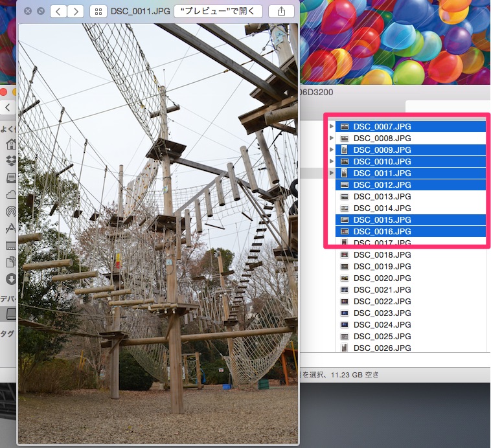
Task: Expand the triangle beside DSC_0007.JPG
Action: (x=332, y=126)
